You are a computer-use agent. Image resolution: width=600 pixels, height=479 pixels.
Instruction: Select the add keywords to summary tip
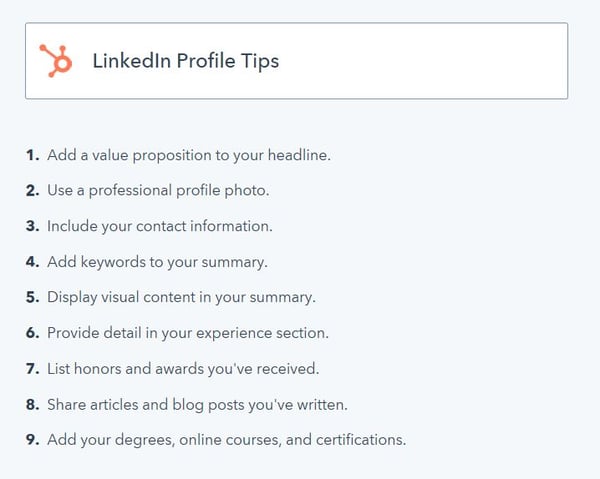[157, 262]
